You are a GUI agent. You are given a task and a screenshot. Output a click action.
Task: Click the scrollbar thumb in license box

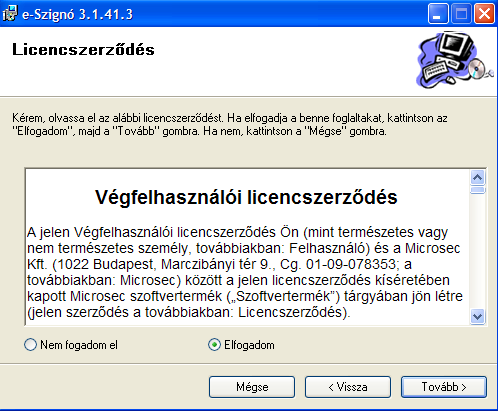[x=478, y=190]
